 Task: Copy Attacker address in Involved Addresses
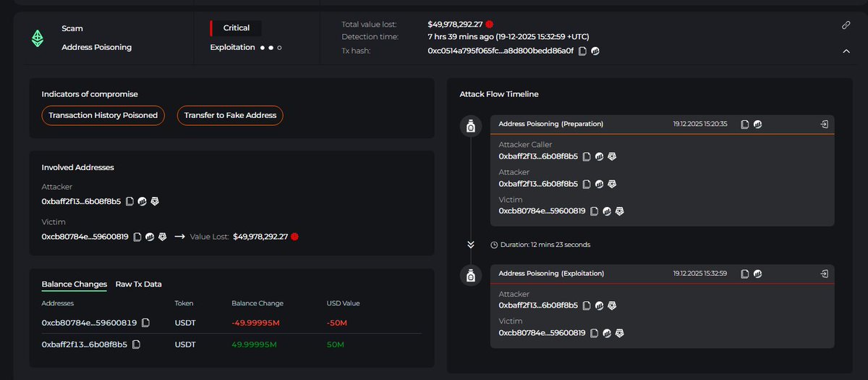click(129, 201)
